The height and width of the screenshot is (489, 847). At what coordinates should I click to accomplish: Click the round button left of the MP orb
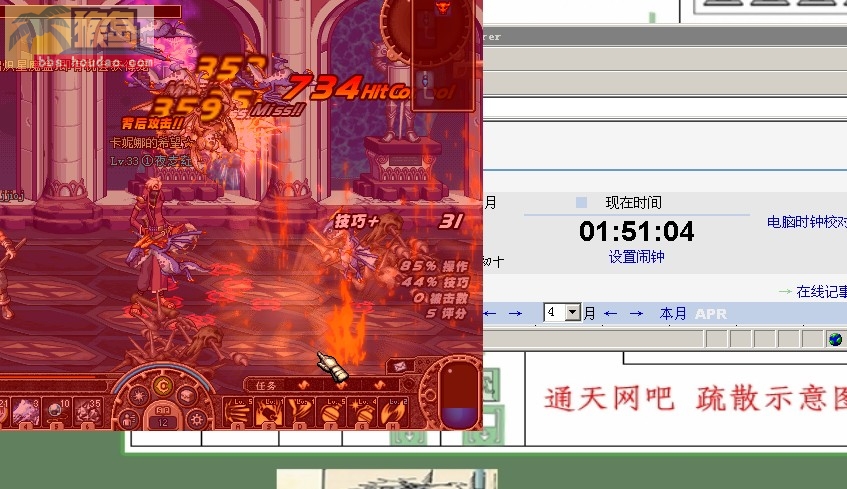coord(430,395)
